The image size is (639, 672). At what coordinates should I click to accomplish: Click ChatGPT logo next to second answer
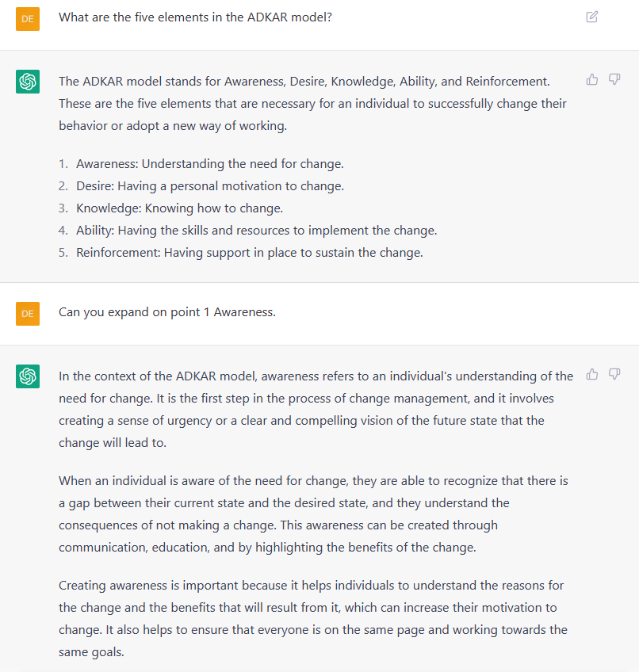(28, 376)
